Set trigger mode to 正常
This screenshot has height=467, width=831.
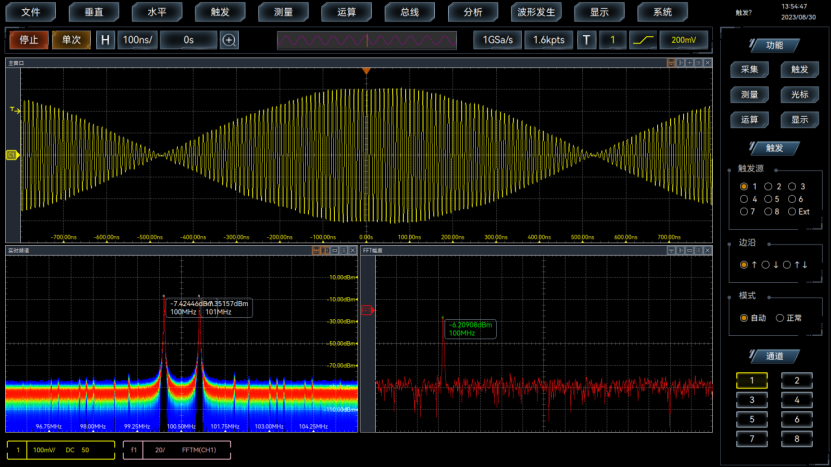tap(780, 317)
